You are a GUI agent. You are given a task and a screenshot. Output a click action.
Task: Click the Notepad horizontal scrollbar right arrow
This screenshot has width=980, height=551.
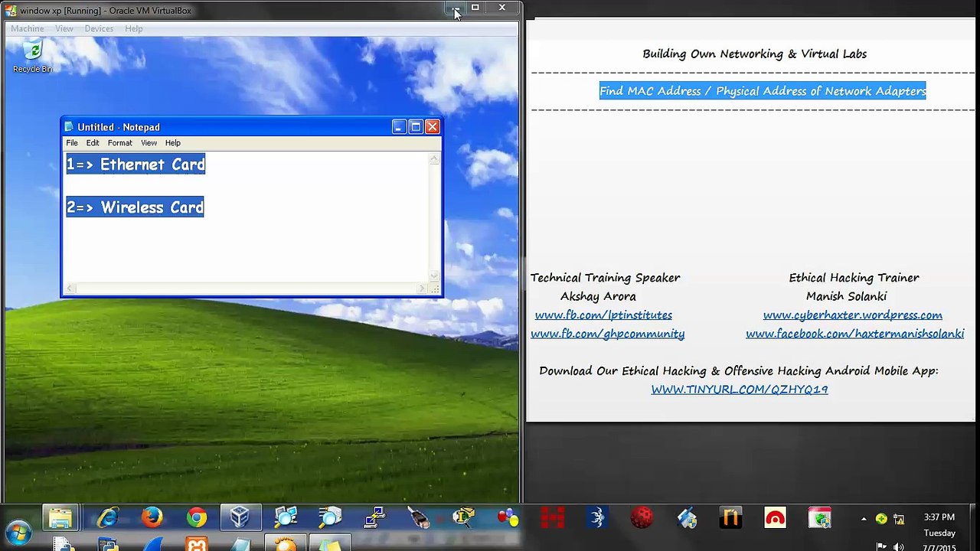pyautogui.click(x=422, y=289)
